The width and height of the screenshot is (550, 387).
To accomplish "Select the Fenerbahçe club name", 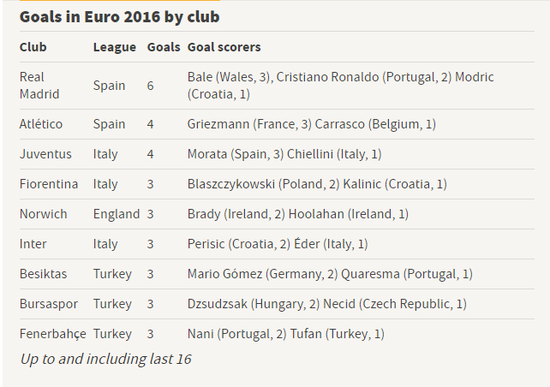I will click(53, 334).
